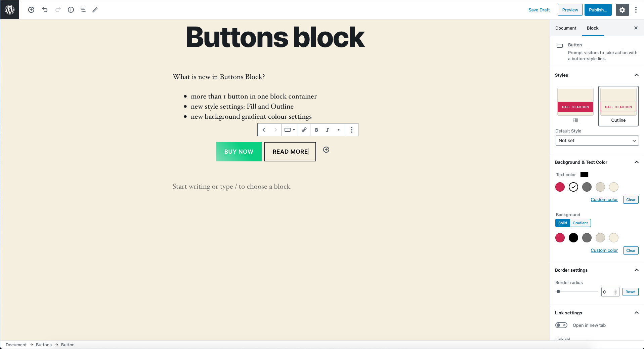This screenshot has width=644, height=349.
Task: Open content structure info icon
Action: point(71,10)
